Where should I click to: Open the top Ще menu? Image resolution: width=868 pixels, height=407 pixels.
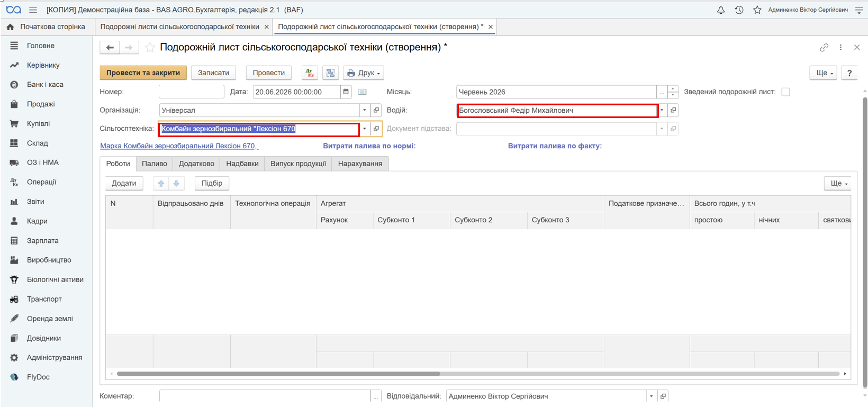click(824, 73)
